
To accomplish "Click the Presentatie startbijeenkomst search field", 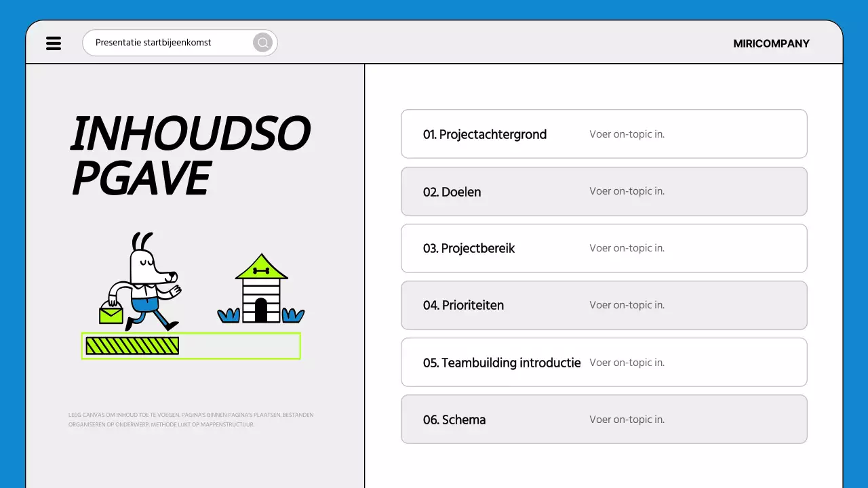I will coord(170,43).
